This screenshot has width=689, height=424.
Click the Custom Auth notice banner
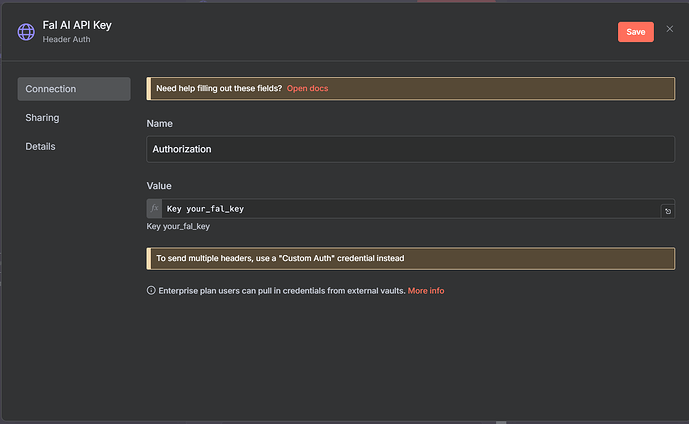click(x=410, y=258)
